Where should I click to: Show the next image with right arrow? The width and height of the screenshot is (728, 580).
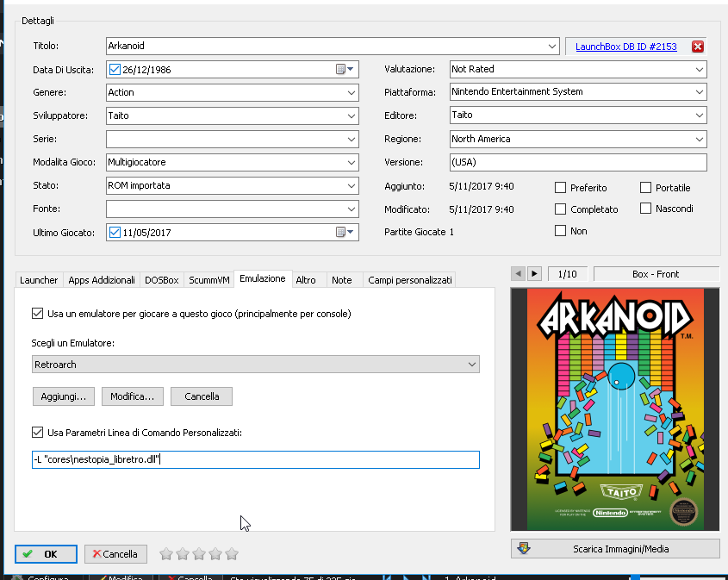[534, 274]
